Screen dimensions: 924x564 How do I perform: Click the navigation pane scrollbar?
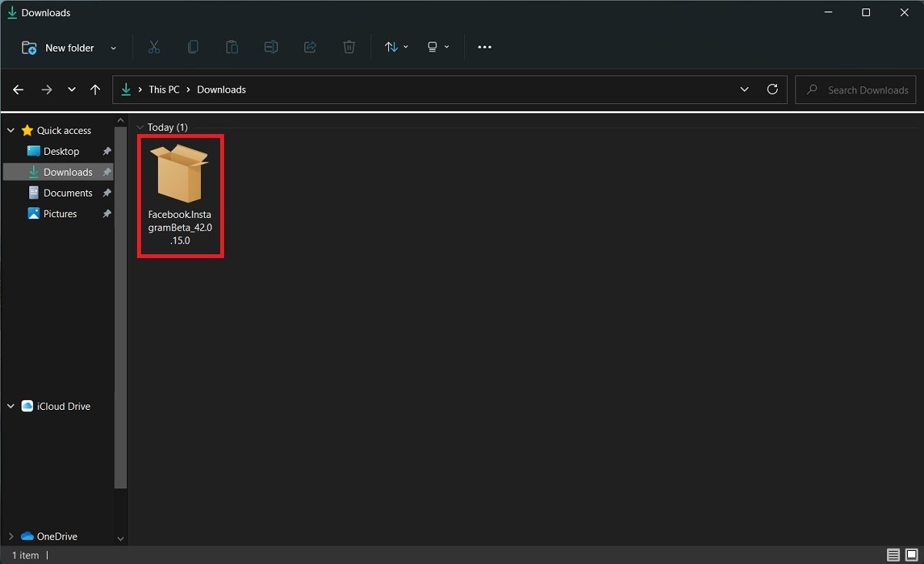pos(120,307)
